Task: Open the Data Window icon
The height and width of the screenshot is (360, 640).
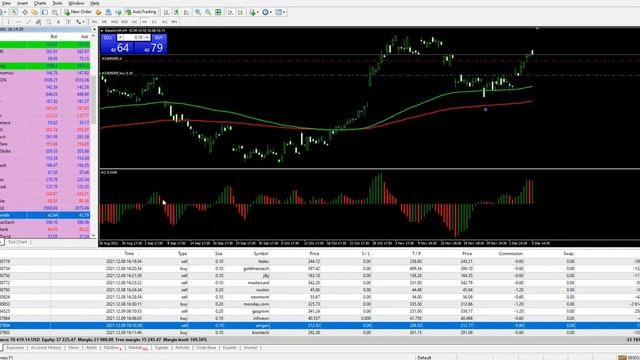Action: pyautogui.click(x=25, y=12)
